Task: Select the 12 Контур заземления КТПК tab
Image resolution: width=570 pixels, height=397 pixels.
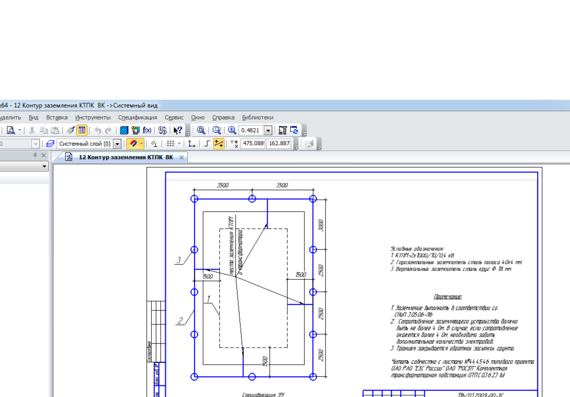Action: click(x=126, y=157)
